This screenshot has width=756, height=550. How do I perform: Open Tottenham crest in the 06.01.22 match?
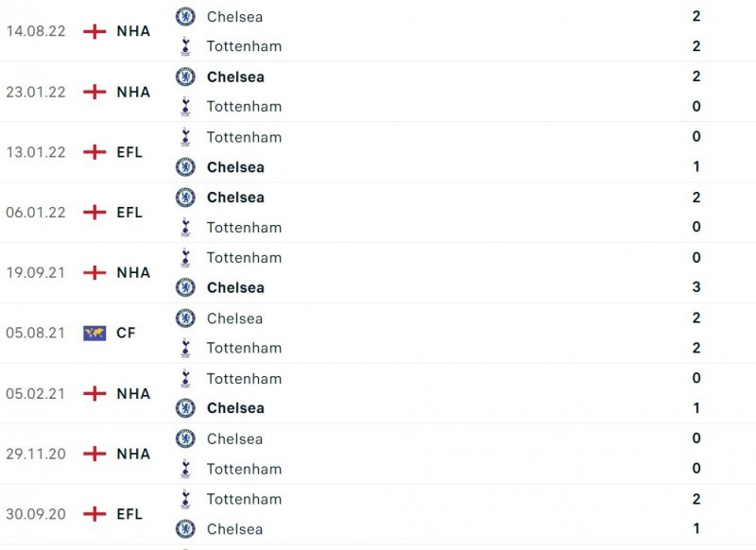tap(185, 227)
